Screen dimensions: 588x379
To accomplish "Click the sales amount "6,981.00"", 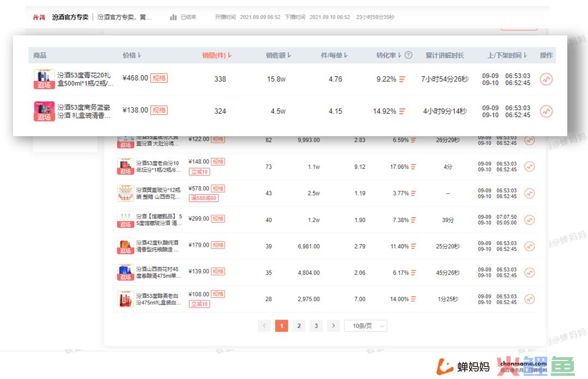I will [x=308, y=246].
